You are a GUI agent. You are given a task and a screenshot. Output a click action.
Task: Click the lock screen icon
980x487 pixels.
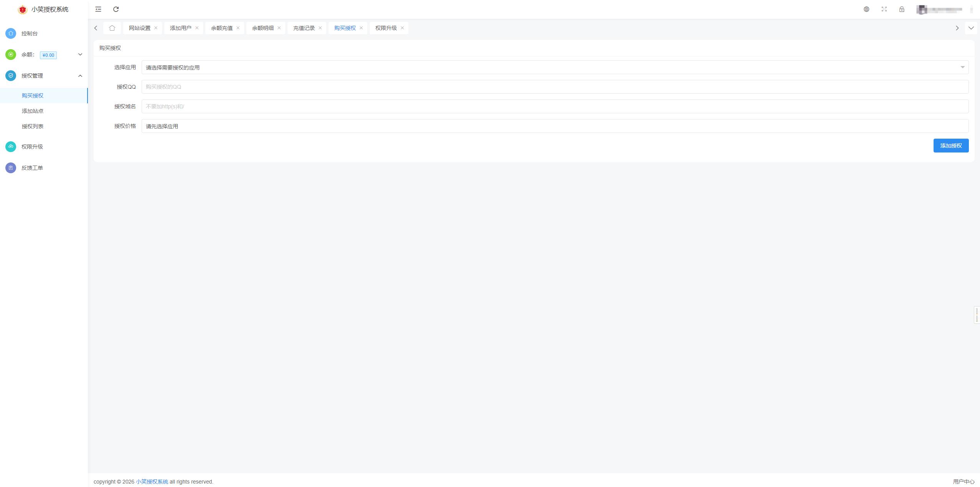(x=902, y=9)
